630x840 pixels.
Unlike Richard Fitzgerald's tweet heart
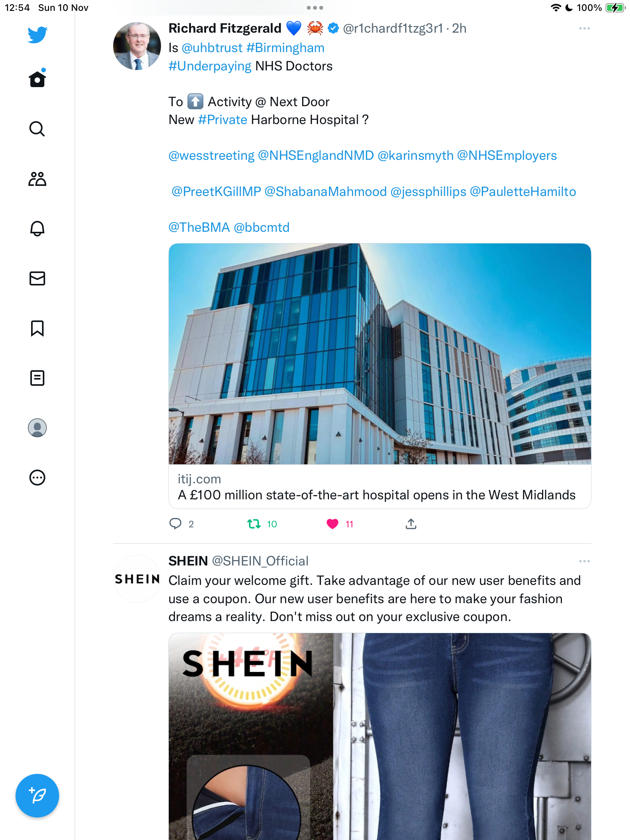tap(332, 524)
